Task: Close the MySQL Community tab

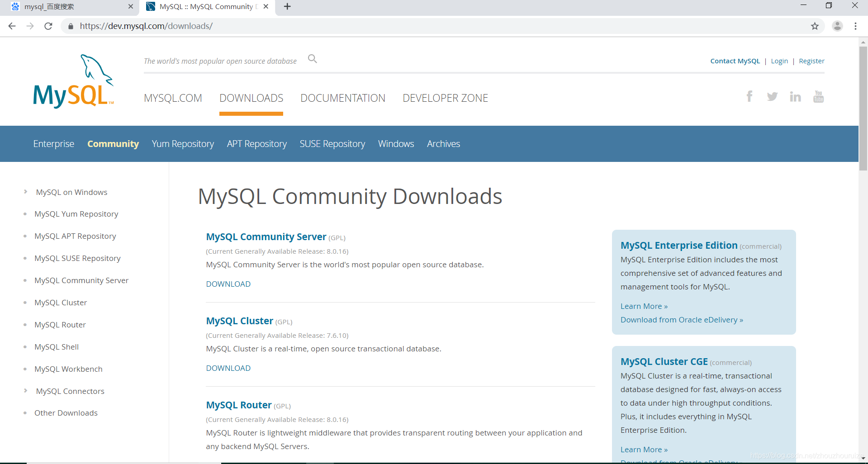Action: coord(266,6)
